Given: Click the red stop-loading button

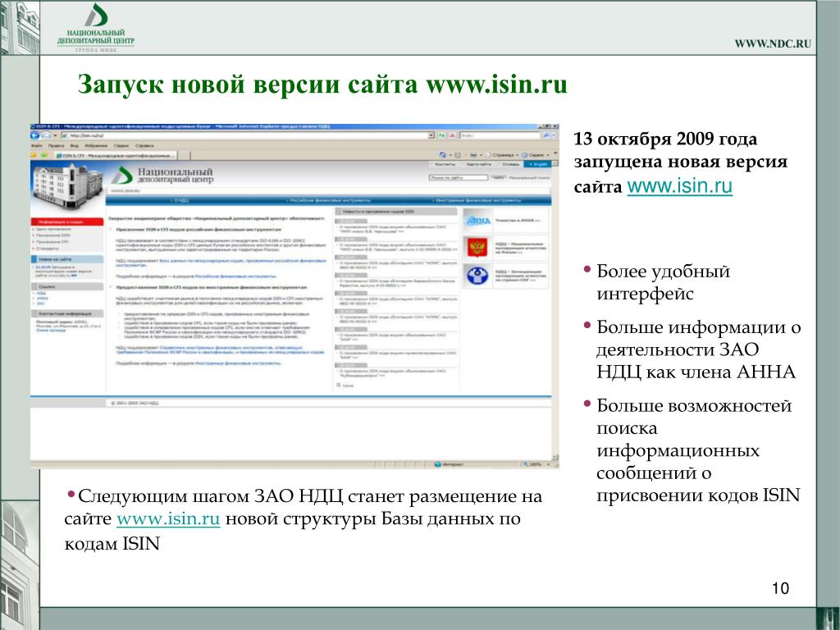Looking at the screenshot, I should (x=452, y=135).
